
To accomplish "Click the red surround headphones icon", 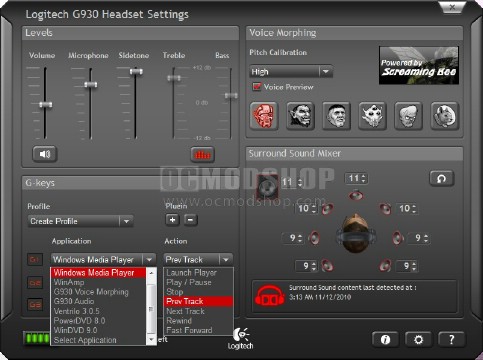I will (270, 295).
